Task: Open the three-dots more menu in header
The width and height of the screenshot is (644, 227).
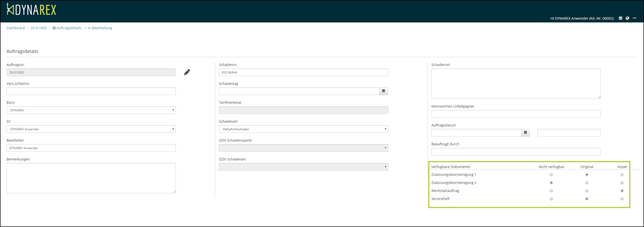Action: (x=634, y=18)
